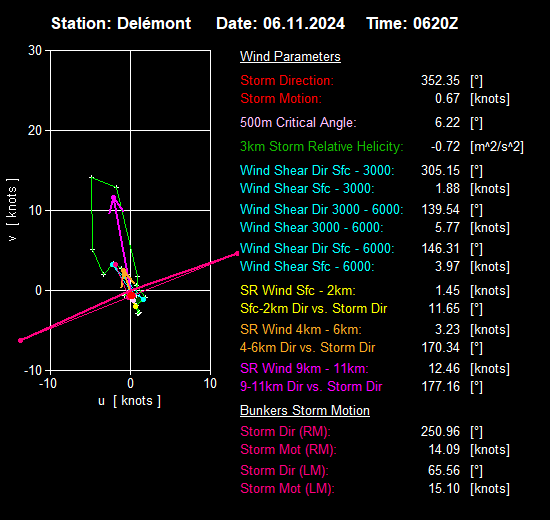
Task: Select the 500m Critical Angle label
Action: coord(298,122)
